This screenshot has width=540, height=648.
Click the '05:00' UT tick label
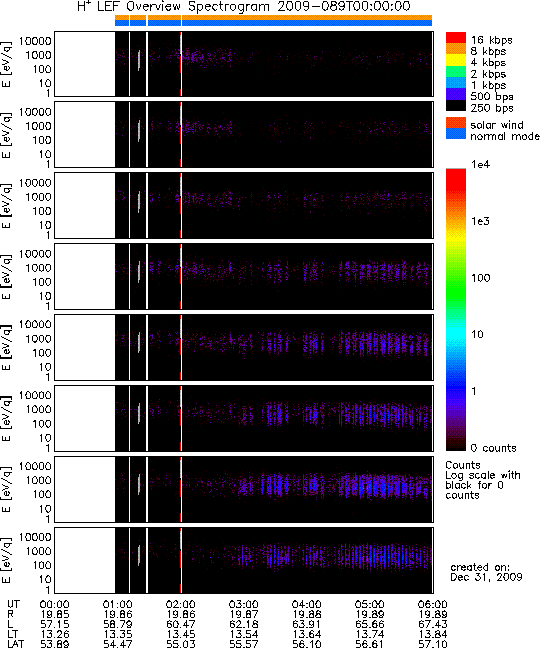(369, 604)
